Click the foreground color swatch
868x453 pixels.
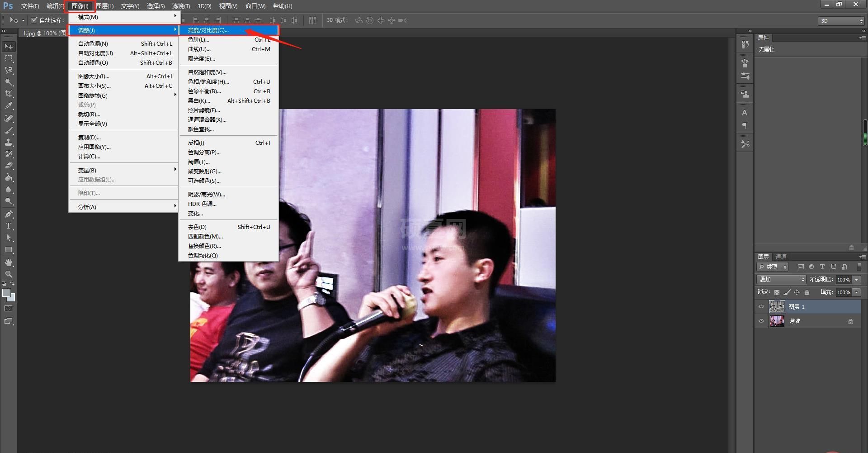(x=6, y=293)
